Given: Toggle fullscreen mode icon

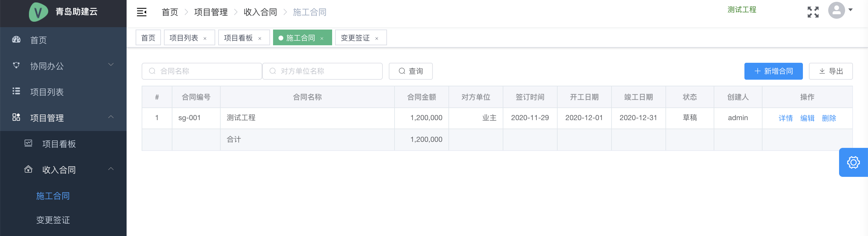Looking at the screenshot, I should tap(813, 12).
